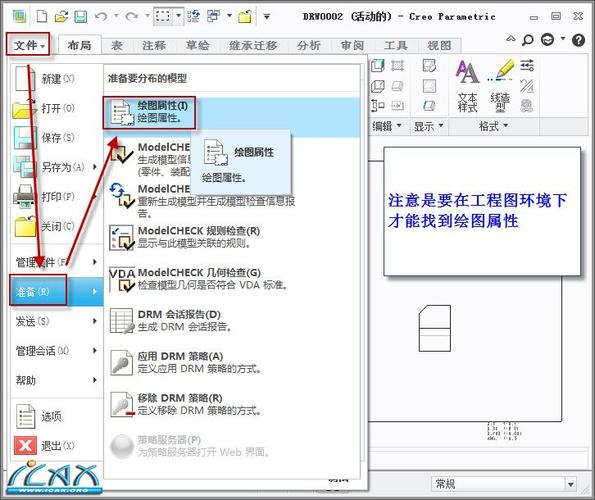The height and width of the screenshot is (500, 595).
Task: Switch to the 审阅 ribbon tab
Action: click(x=353, y=46)
